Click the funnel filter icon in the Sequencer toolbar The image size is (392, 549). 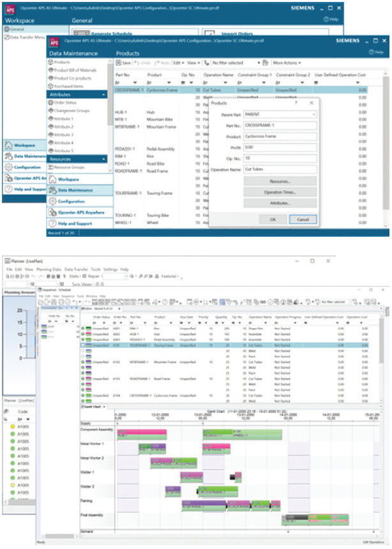(308, 302)
